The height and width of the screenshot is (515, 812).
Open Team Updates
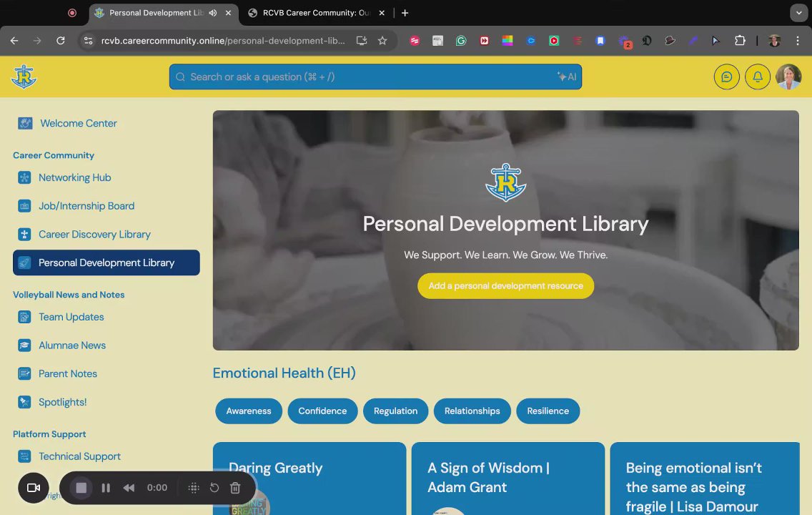[x=71, y=317]
